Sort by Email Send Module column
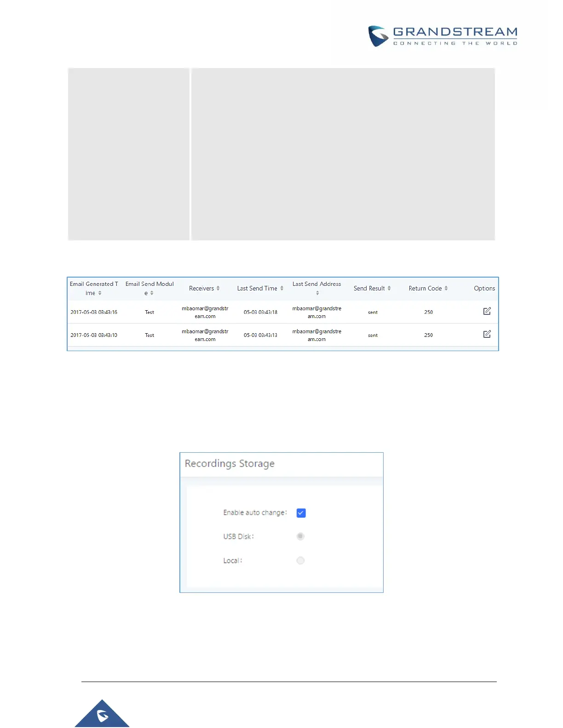Viewport: 563px width, 728px height. (152, 293)
